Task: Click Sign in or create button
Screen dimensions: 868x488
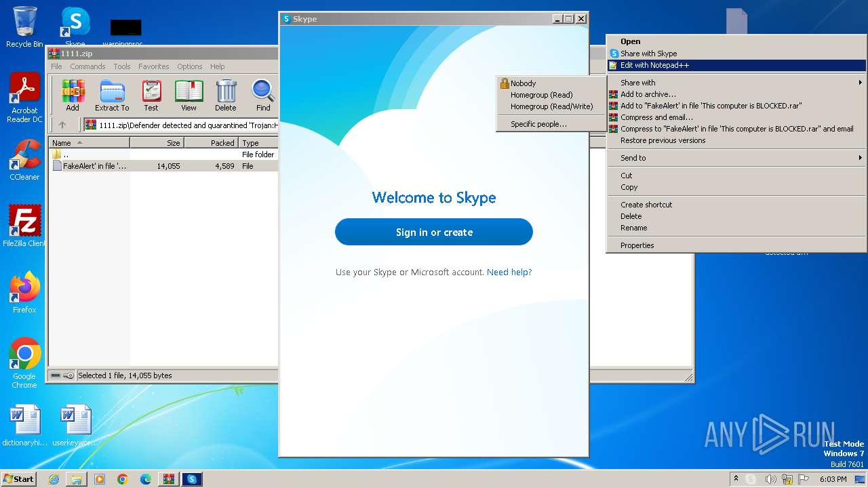Action: tap(434, 232)
